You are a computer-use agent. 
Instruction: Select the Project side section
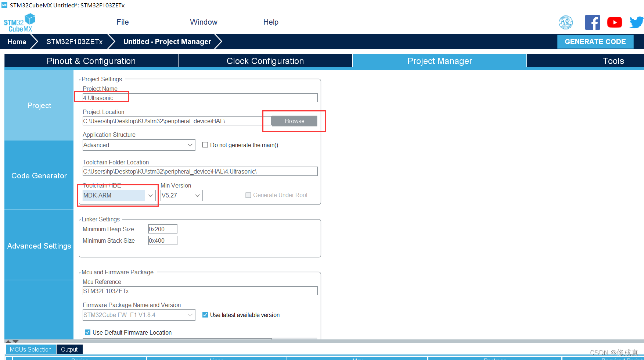(x=39, y=106)
